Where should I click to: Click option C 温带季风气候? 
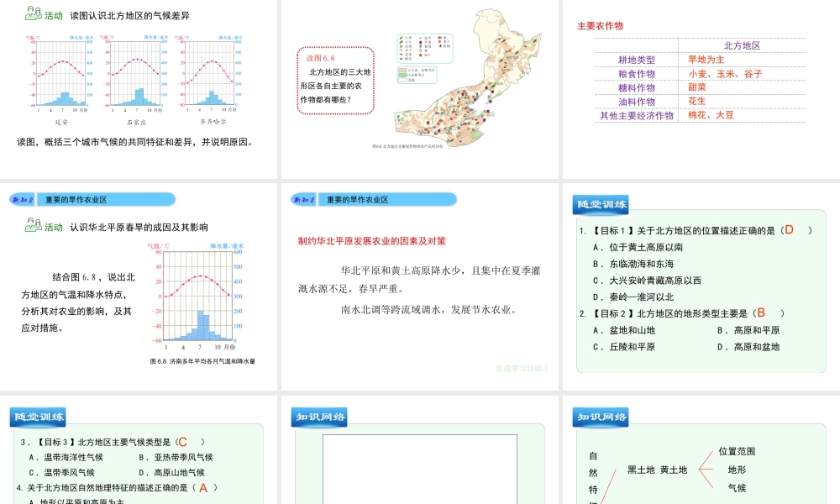pos(61,472)
